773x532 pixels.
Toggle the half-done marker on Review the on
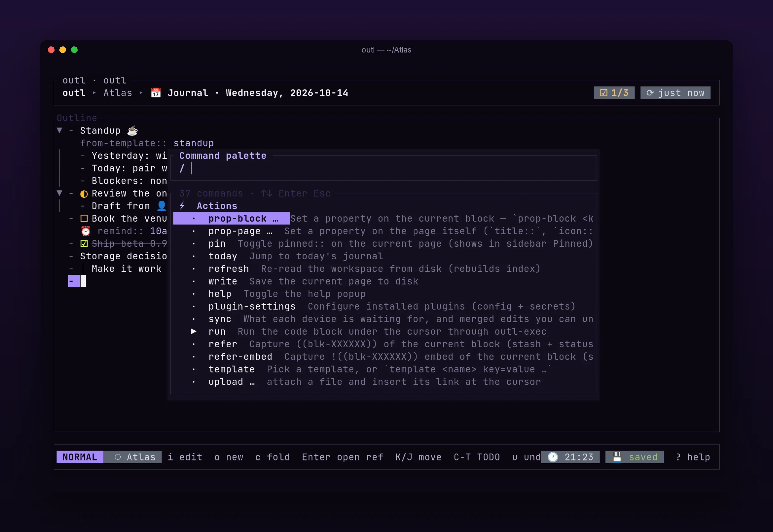click(x=84, y=194)
